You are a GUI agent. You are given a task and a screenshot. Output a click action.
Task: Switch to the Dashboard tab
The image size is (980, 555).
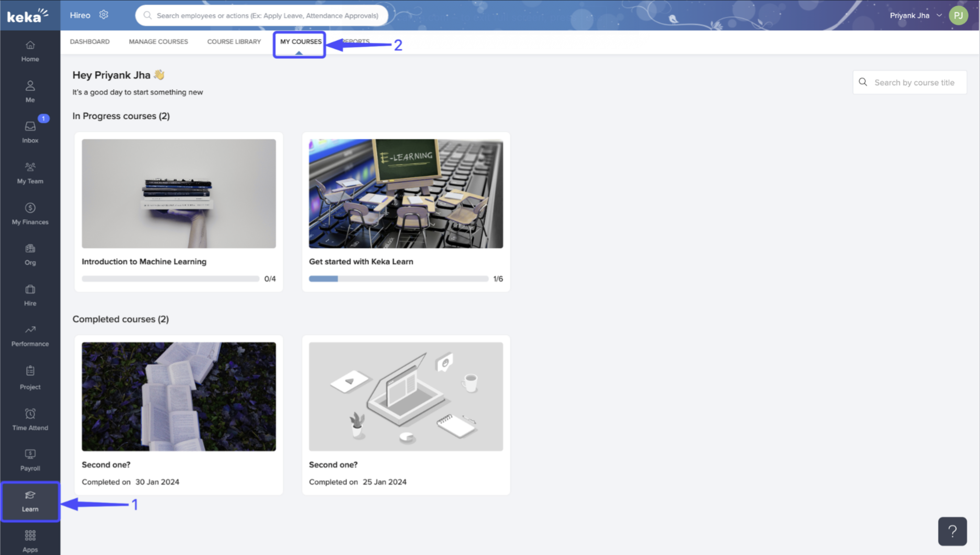[x=90, y=41]
